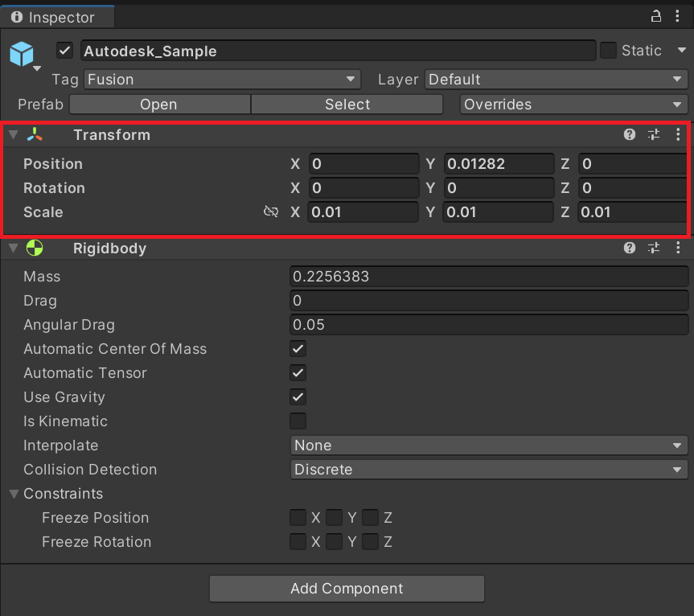Click the Drag value field
The width and height of the screenshot is (694, 616).
click(x=489, y=301)
